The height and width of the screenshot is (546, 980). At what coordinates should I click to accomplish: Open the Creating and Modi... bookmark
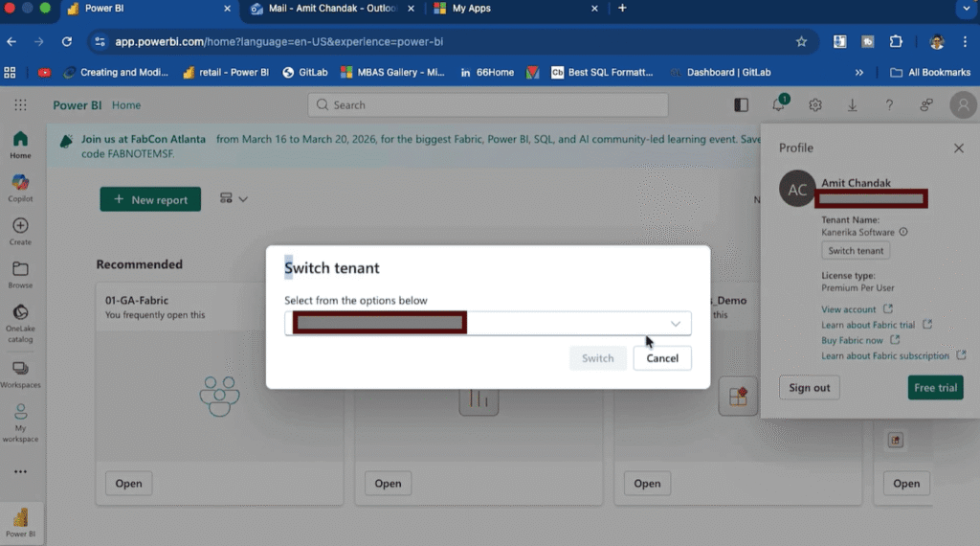pyautogui.click(x=116, y=73)
